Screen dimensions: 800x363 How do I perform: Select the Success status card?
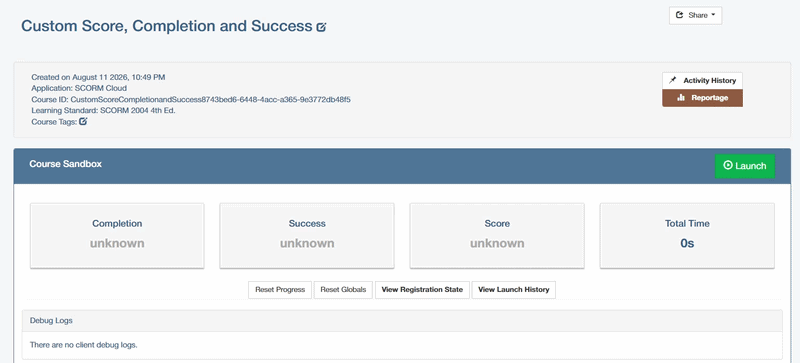click(x=307, y=235)
